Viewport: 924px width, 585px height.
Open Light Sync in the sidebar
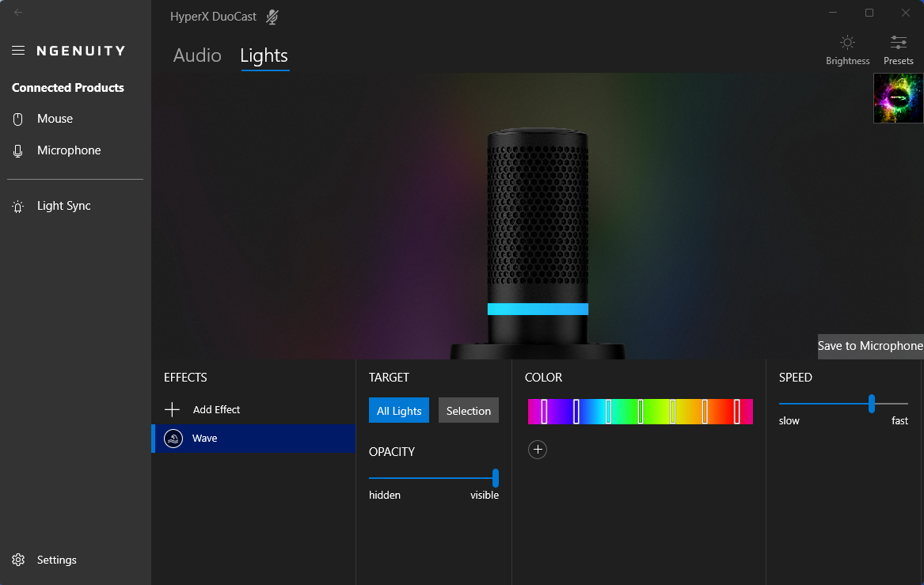(x=63, y=206)
